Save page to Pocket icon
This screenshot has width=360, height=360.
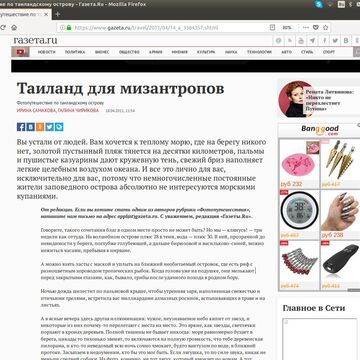pyautogui.click(x=316, y=28)
